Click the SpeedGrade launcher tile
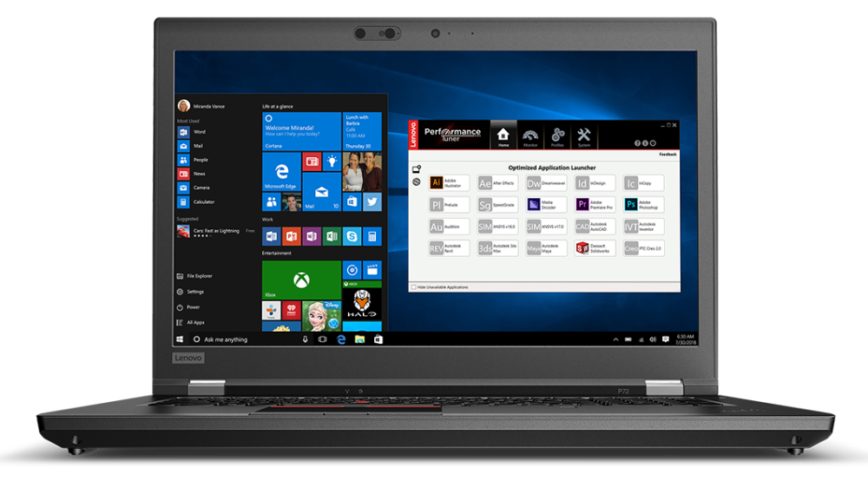The image size is (868, 488). (x=497, y=204)
